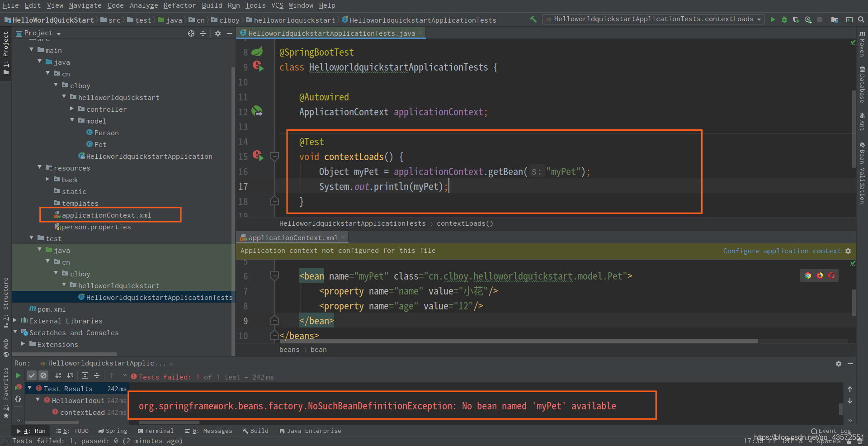Collapse the test folder in the project tree
Image resolution: width=868 pixels, height=446 pixels.
coord(32,238)
